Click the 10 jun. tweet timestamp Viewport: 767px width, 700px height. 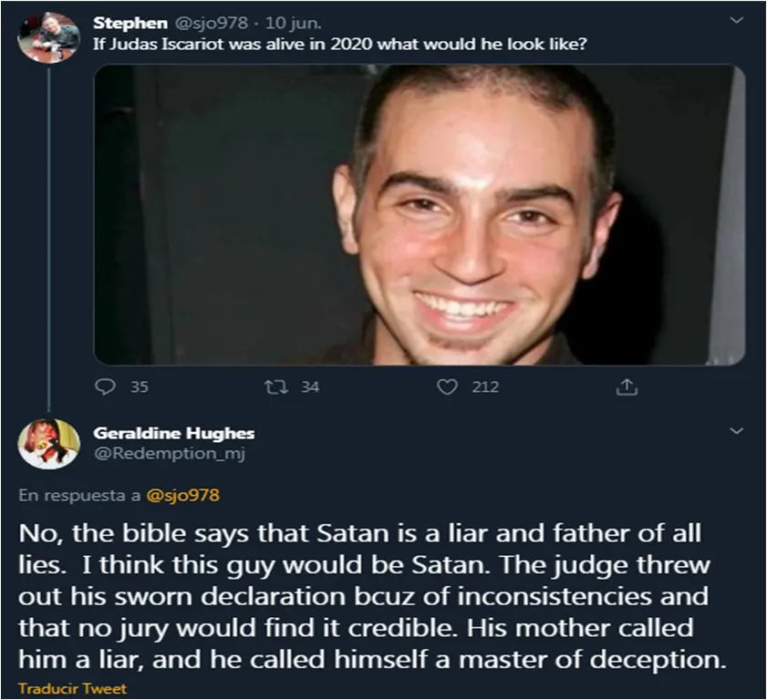[290, 23]
